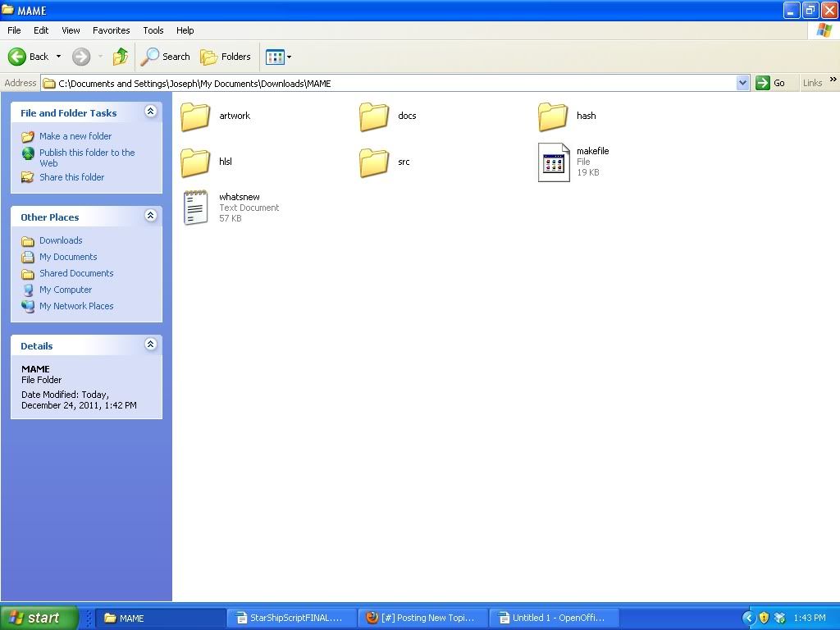840x630 pixels.
Task: Click the Publish to Web globe icon
Action: point(28,153)
